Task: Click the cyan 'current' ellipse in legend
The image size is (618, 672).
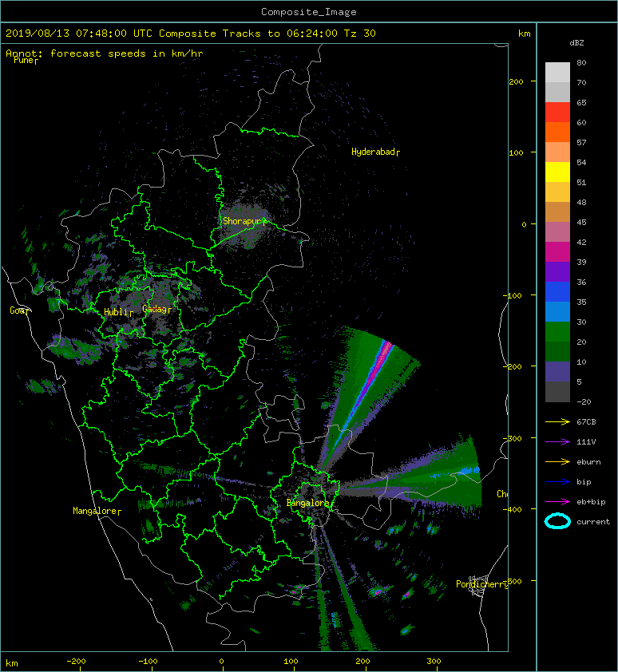Action: pos(557,521)
